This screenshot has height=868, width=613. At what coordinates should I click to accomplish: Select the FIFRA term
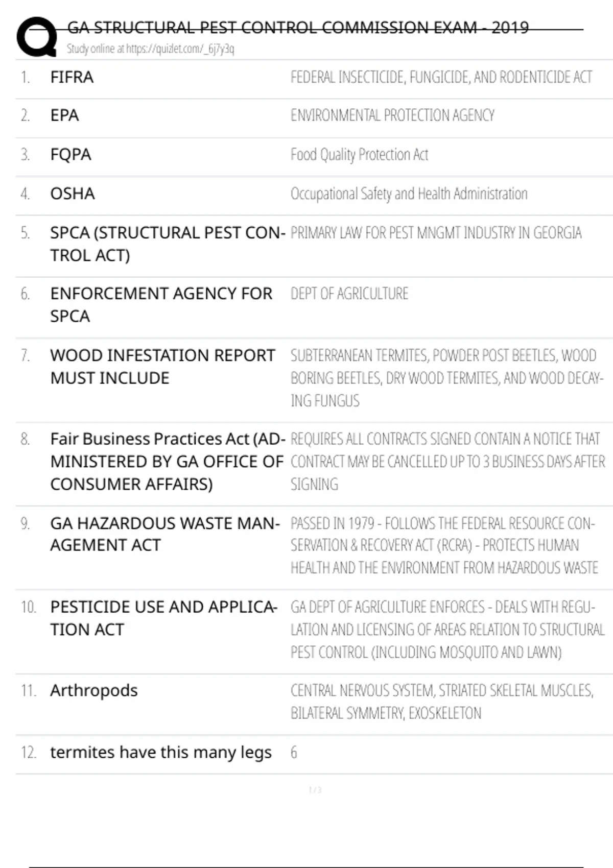coord(72,77)
